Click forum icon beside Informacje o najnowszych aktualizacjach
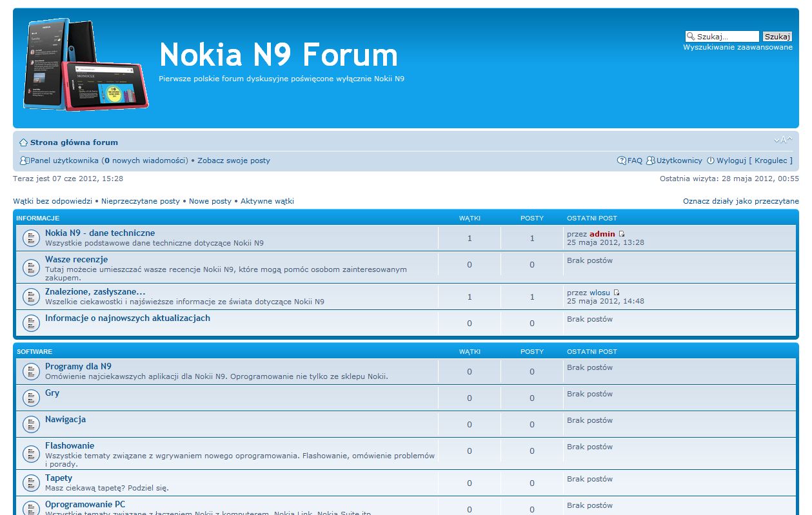Screen dimensions: 812x515 31,323
